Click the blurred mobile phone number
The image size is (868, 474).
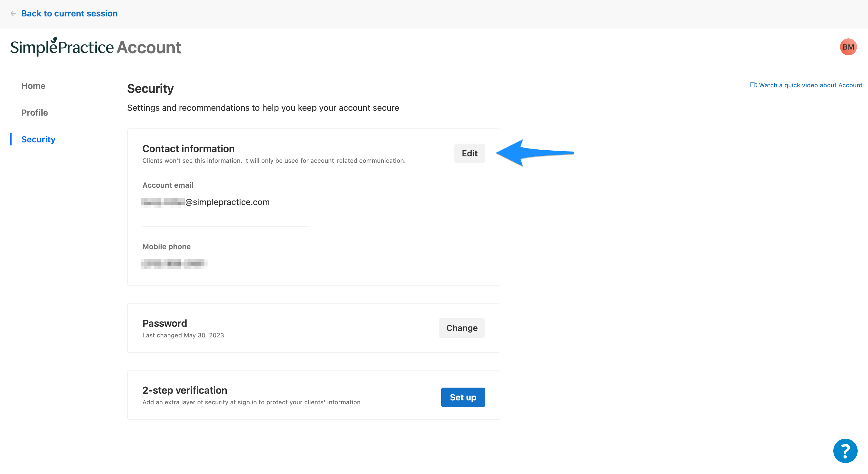click(174, 263)
